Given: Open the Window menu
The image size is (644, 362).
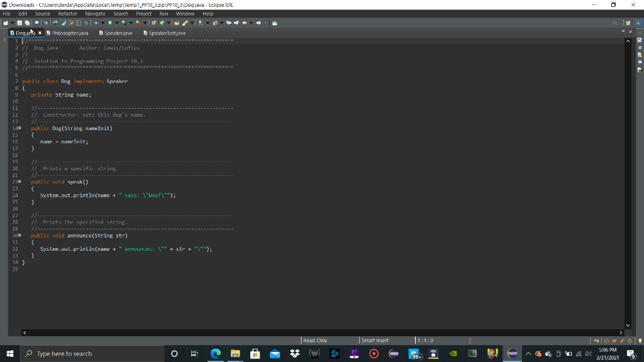Looking at the screenshot, I should [x=186, y=14].
